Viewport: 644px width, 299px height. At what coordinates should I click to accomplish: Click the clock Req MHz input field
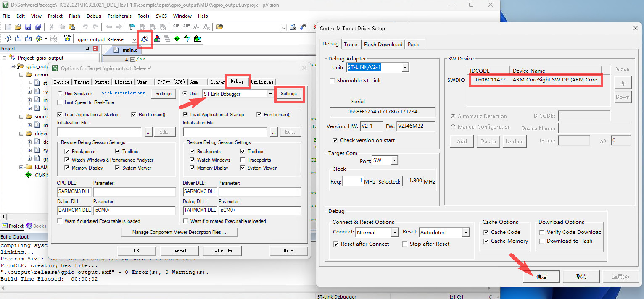(x=353, y=181)
